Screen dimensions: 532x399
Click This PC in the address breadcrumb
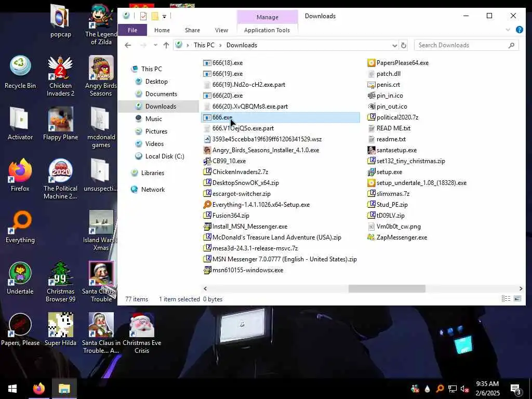click(204, 45)
